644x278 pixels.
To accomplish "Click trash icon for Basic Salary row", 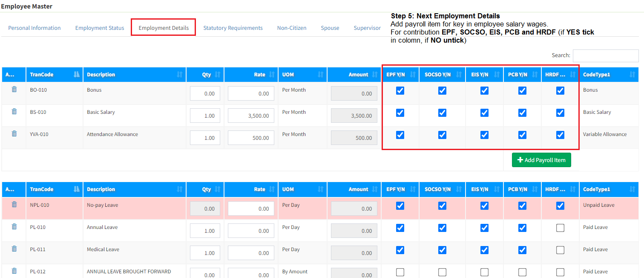I will click(x=14, y=111).
